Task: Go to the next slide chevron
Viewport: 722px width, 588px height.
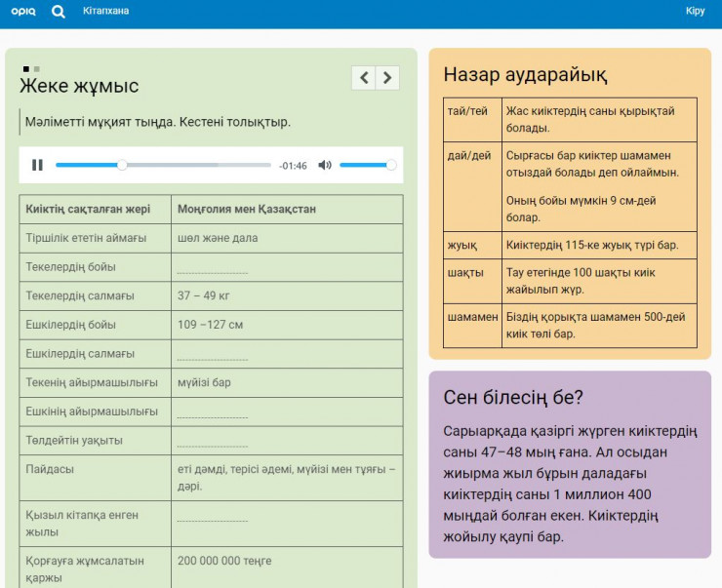Action: pyautogui.click(x=387, y=78)
